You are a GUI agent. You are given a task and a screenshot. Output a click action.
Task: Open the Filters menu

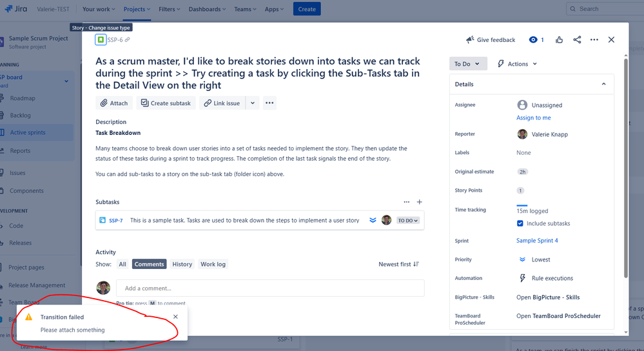[x=169, y=9]
